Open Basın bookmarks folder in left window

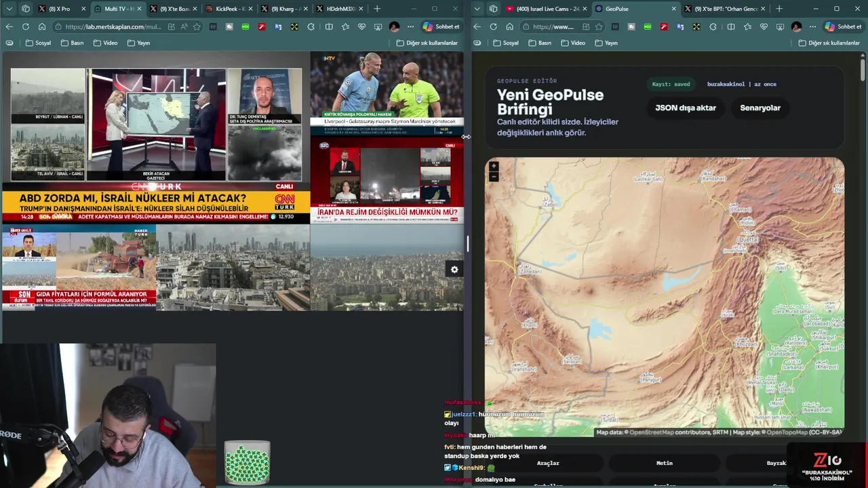(72, 43)
